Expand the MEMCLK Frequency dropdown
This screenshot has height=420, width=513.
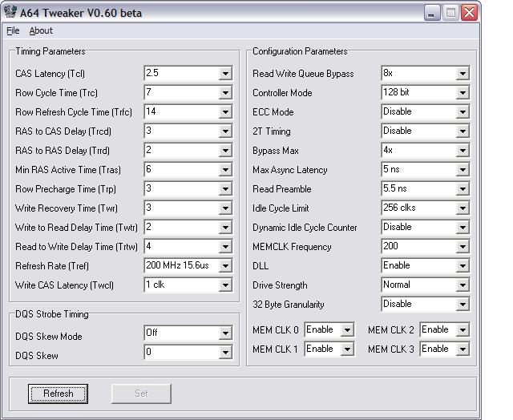(463, 247)
